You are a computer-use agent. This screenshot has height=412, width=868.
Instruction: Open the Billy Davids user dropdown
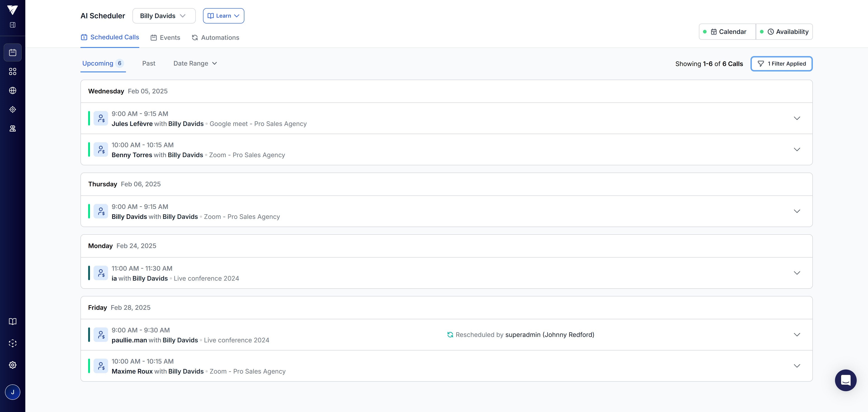click(x=164, y=16)
